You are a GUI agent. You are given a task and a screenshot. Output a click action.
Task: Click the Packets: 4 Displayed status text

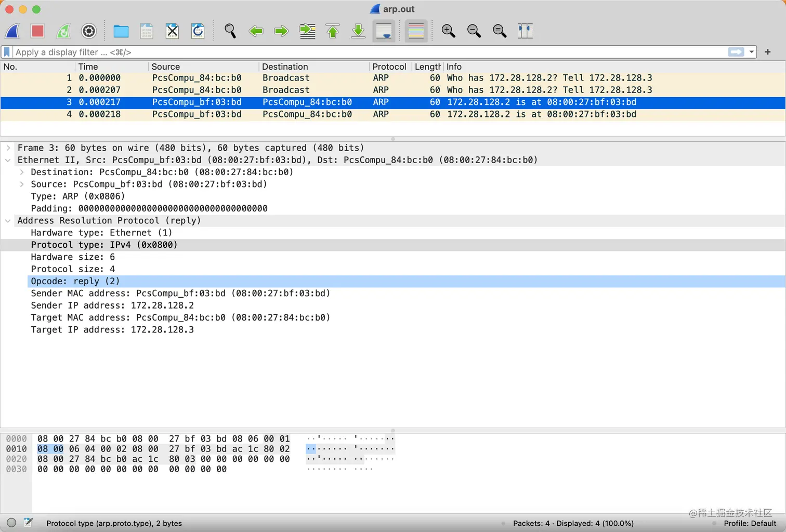(x=573, y=523)
